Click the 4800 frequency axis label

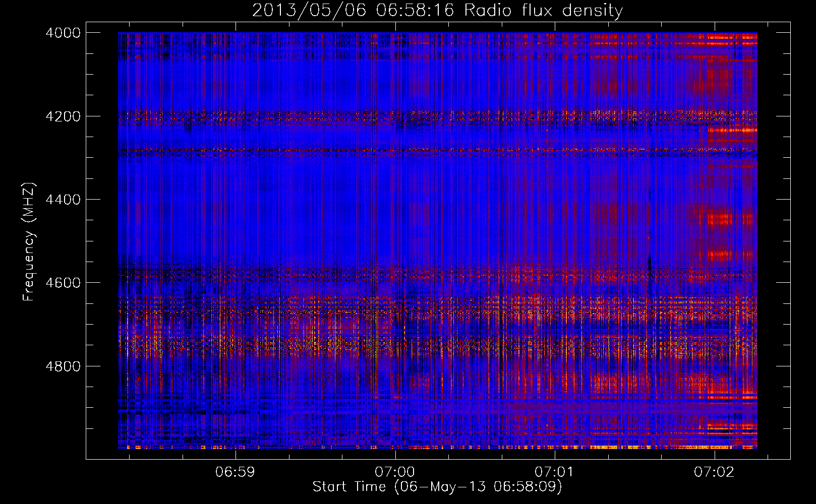coord(63,366)
